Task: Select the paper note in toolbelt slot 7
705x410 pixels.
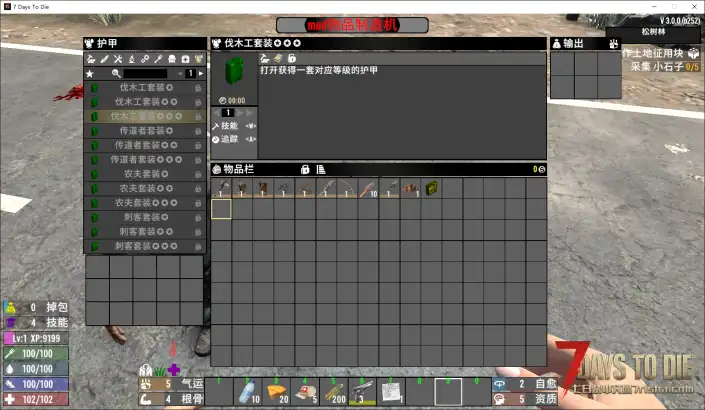Action: (x=391, y=392)
